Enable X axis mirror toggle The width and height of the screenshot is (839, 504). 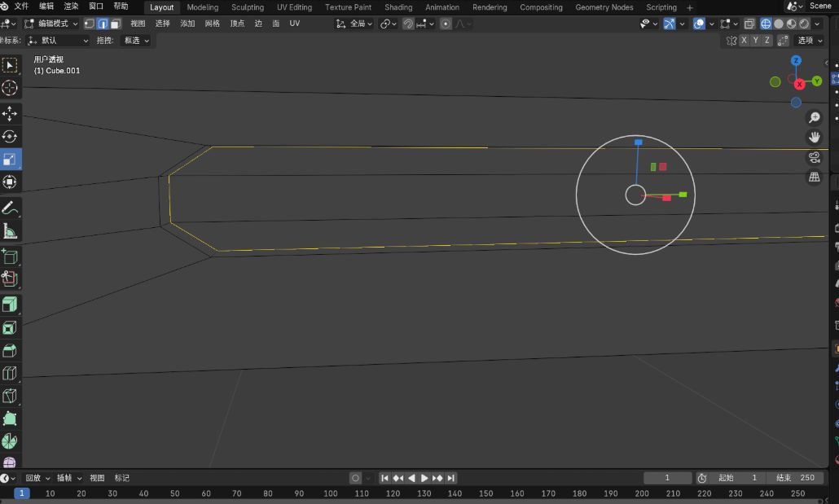click(743, 41)
